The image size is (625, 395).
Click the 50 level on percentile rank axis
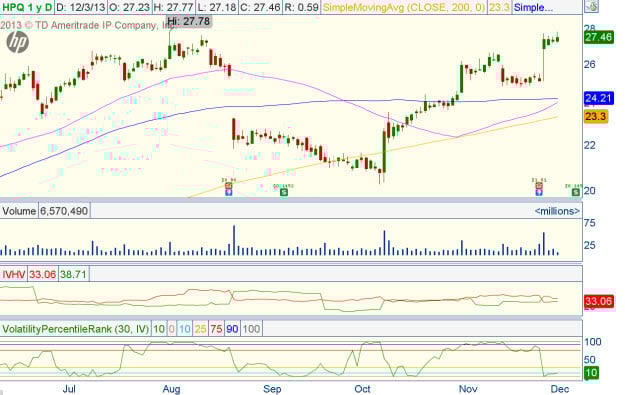tap(590, 360)
